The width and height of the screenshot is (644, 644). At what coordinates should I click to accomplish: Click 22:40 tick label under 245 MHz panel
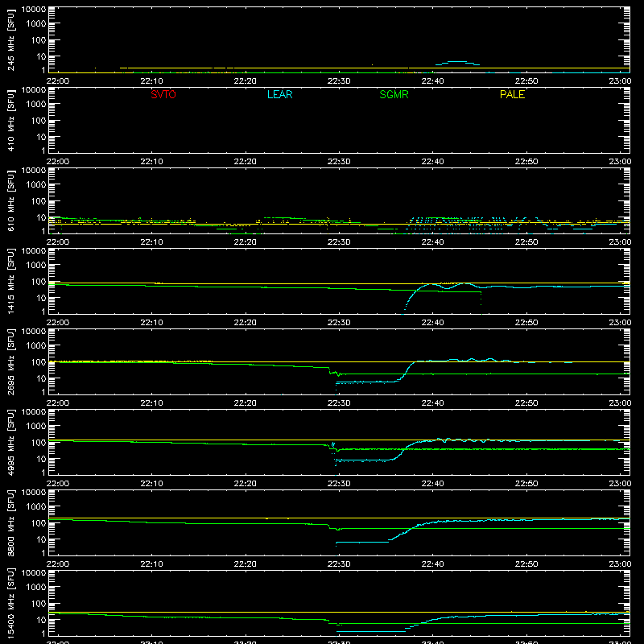tap(432, 81)
